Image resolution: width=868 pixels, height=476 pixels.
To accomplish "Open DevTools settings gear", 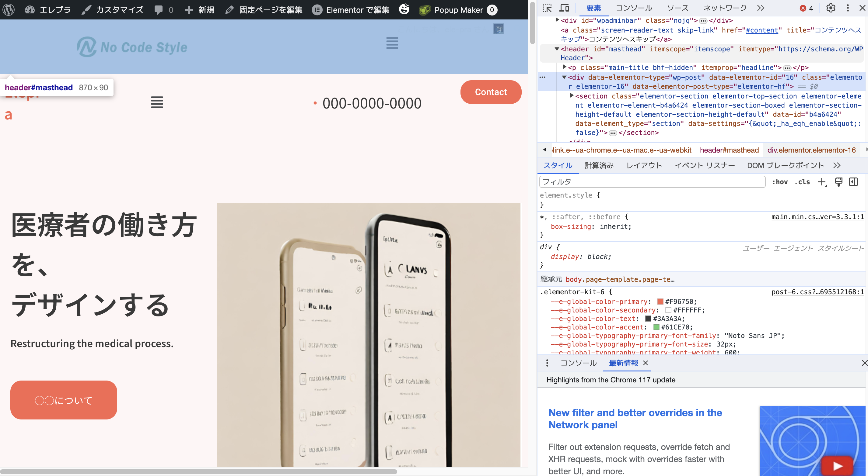I will click(831, 8).
